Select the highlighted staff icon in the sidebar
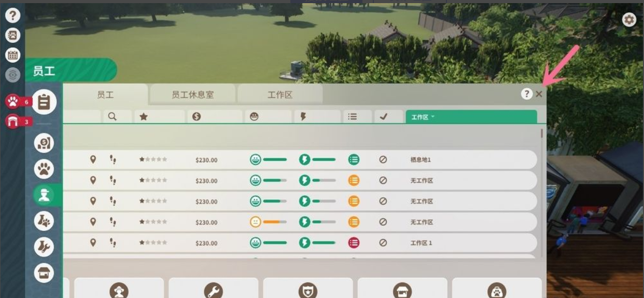Viewport: 644px width, 298px height. [44, 195]
